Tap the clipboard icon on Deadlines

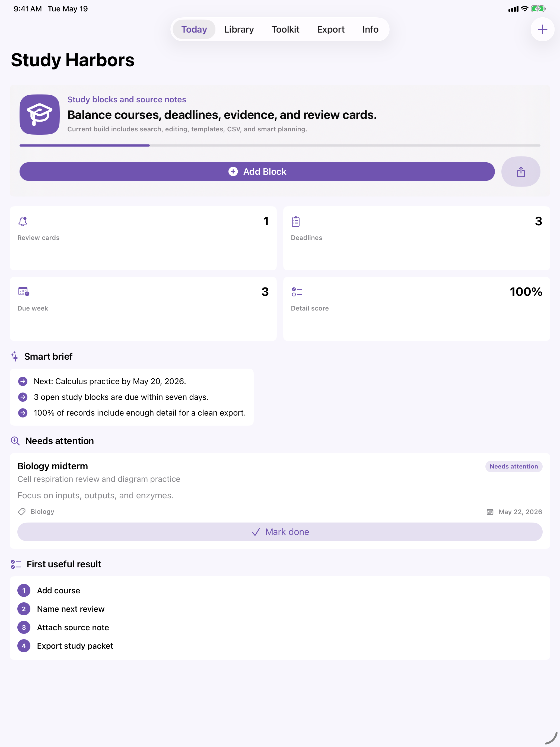296,221
